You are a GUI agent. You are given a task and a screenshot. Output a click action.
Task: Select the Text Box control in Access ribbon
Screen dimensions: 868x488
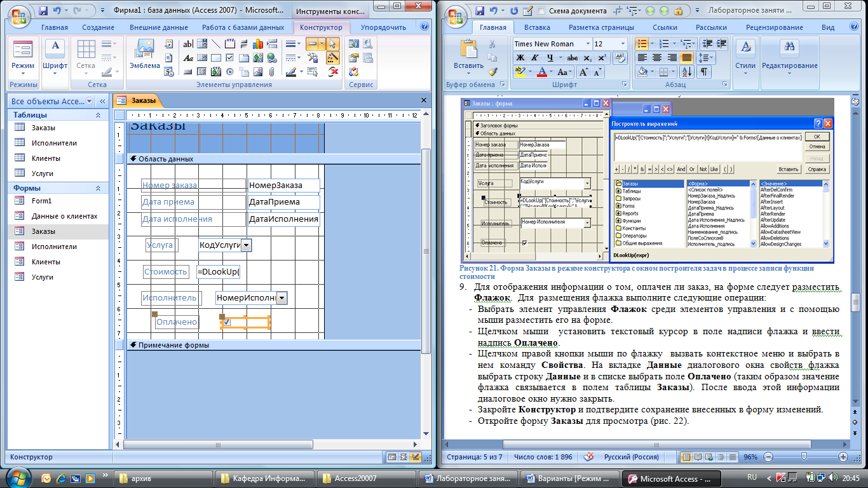coord(187,44)
